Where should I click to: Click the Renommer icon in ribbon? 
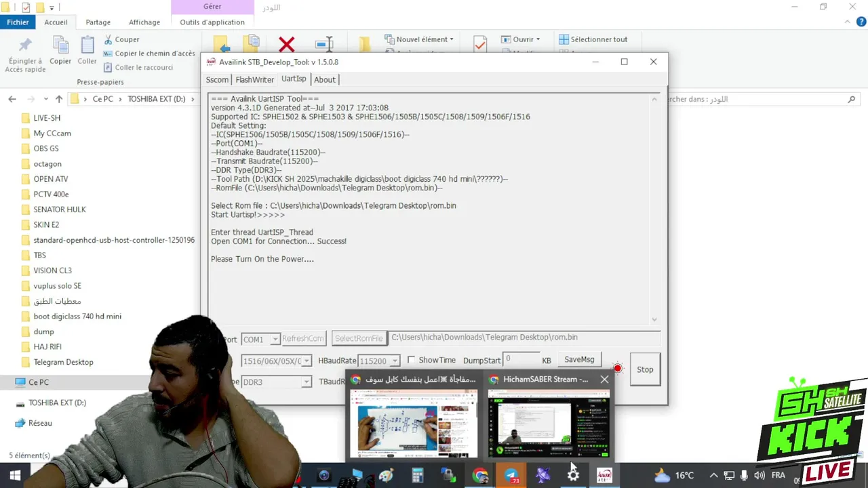pos(325,45)
